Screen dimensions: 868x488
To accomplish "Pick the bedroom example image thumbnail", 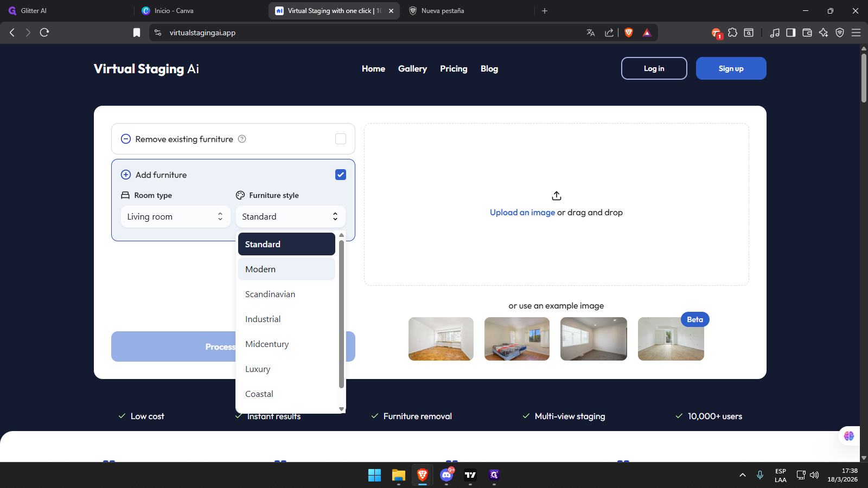I will pos(516,339).
